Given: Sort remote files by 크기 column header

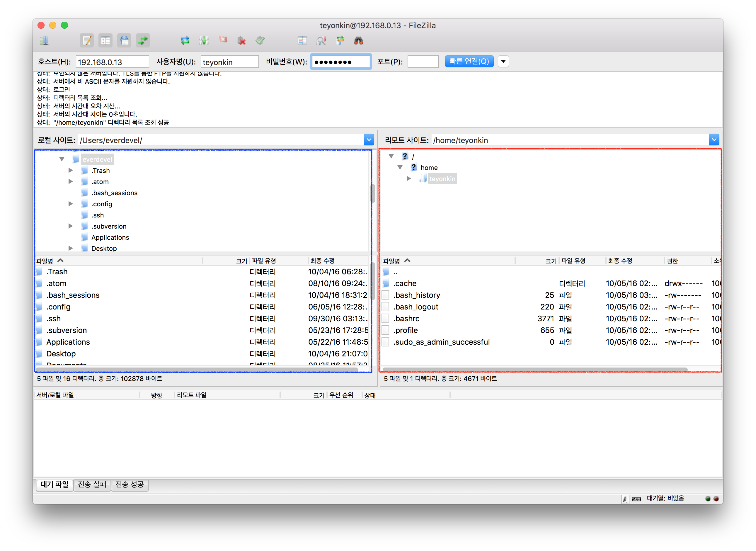Looking at the screenshot, I should [537, 261].
